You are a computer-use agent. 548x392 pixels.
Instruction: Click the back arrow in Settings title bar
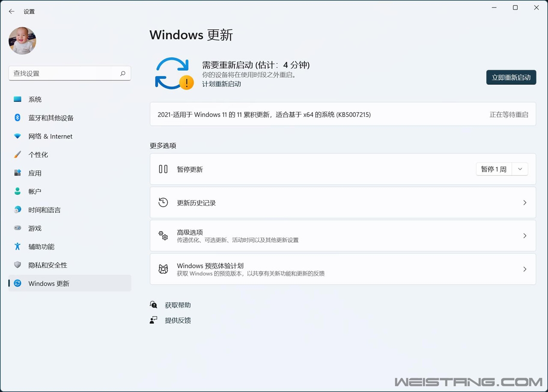coord(12,12)
